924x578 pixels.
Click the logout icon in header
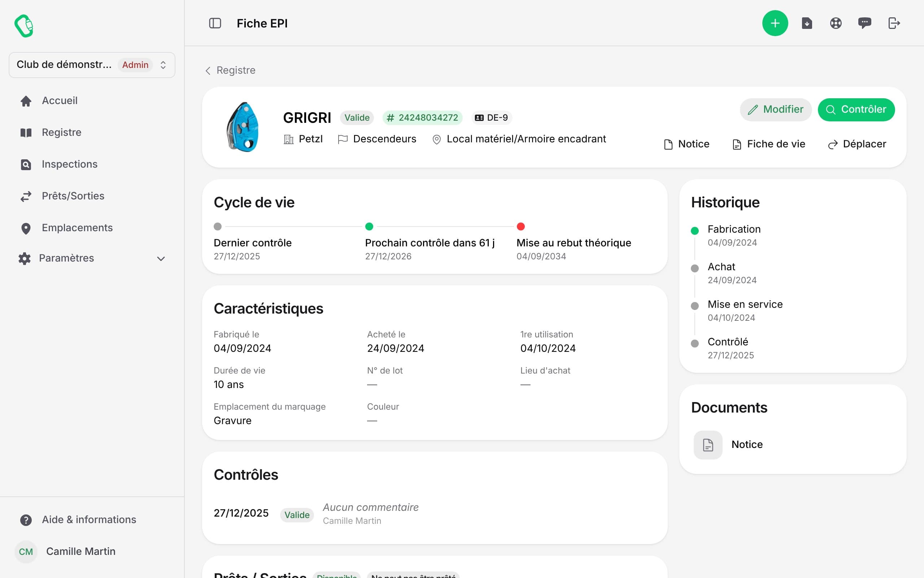point(894,23)
